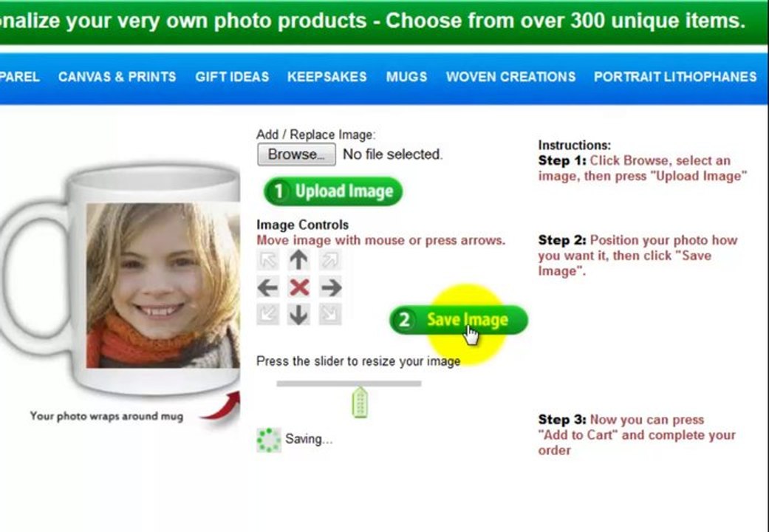Image resolution: width=769 pixels, height=532 pixels.
Task: Move image down with the down arrow
Action: point(298,315)
